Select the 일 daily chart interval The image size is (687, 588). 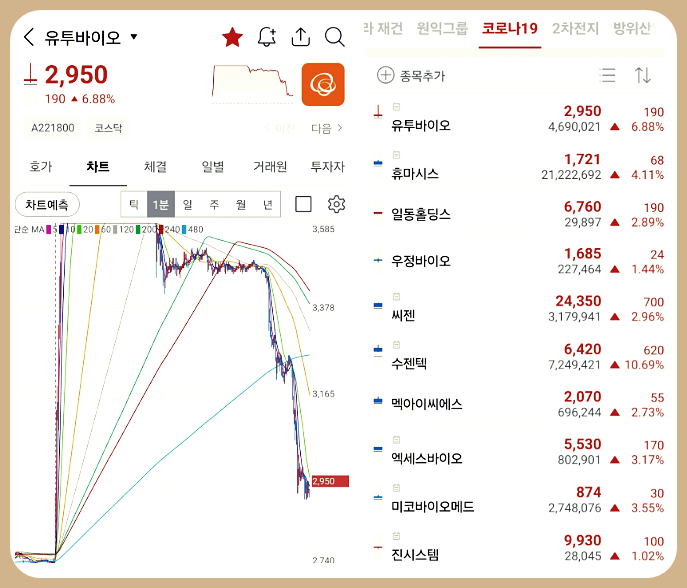click(188, 205)
